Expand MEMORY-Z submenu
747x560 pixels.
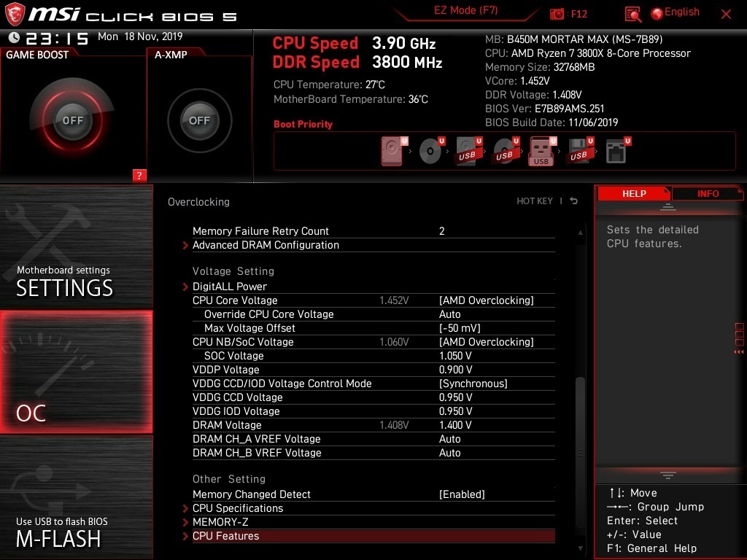[x=368, y=522]
